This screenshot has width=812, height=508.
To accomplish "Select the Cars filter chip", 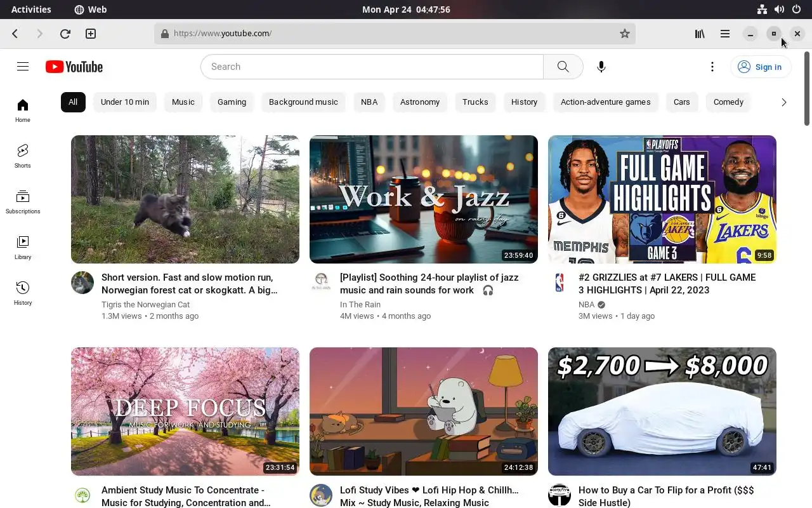I will (x=682, y=102).
